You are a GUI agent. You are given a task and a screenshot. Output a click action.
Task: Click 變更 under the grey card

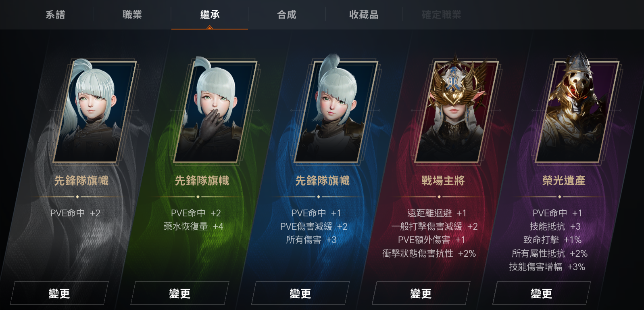59,293
